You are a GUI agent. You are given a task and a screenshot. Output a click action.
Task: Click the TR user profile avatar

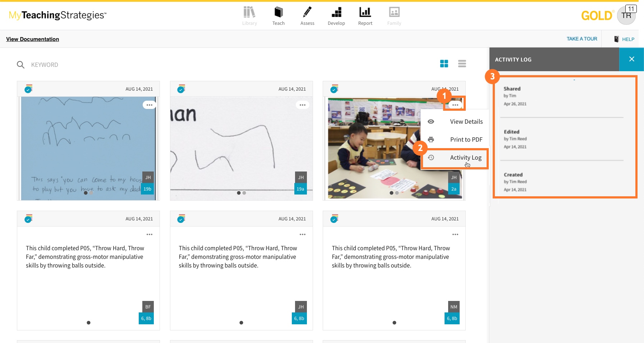pos(626,16)
